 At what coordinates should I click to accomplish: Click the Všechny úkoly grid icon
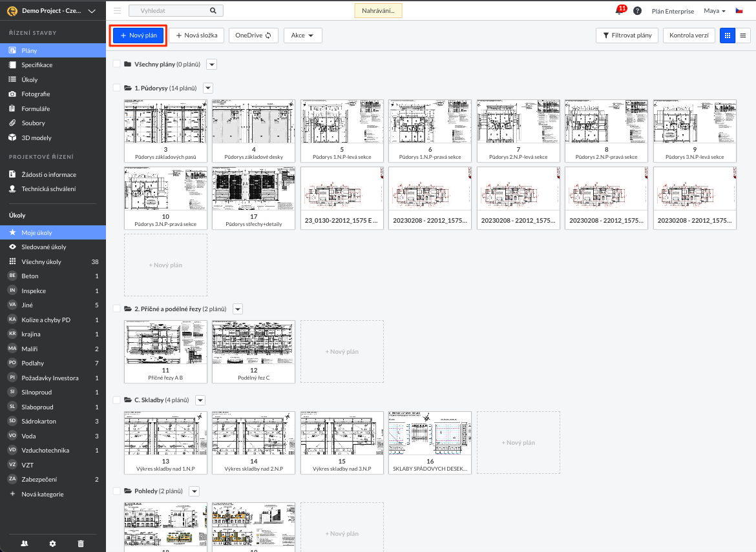pos(12,261)
